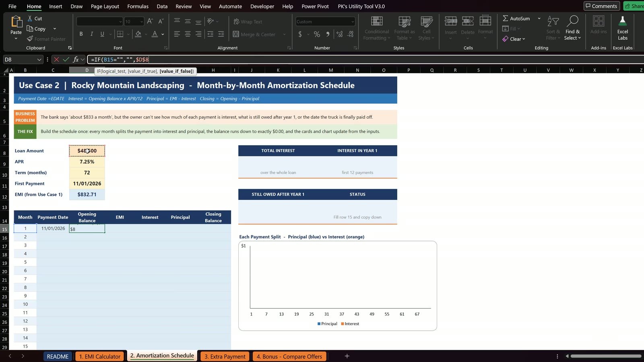The width and height of the screenshot is (644, 362).
Task: Toggle Bold formatting
Action: (81, 34)
